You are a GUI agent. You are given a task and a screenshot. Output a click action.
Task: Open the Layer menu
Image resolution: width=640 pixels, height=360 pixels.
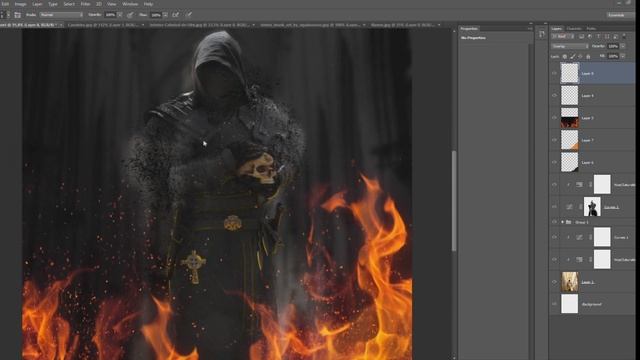tap(37, 4)
